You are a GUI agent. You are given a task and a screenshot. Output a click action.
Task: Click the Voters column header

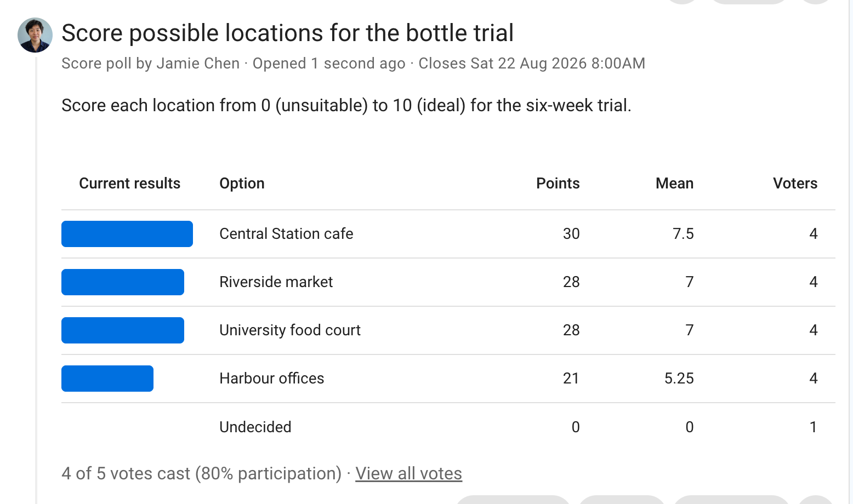[795, 184]
